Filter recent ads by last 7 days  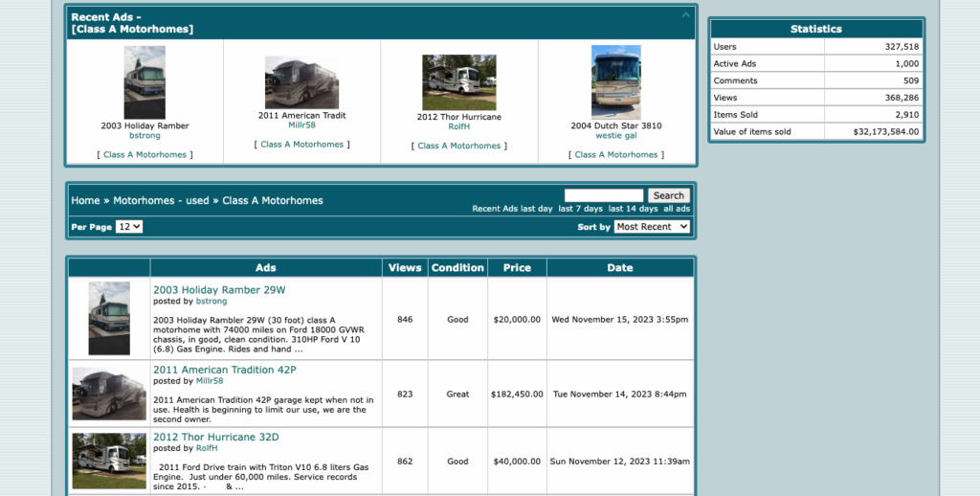581,209
